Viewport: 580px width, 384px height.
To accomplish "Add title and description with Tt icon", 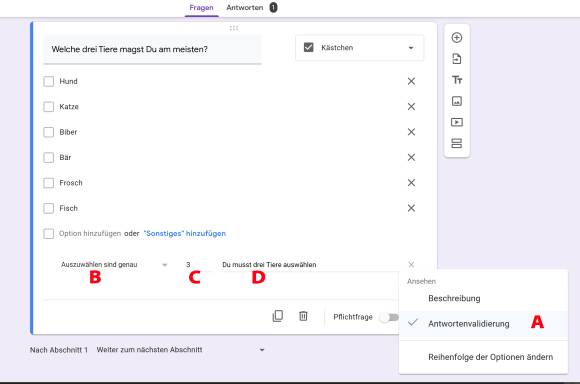I will pyautogui.click(x=457, y=80).
